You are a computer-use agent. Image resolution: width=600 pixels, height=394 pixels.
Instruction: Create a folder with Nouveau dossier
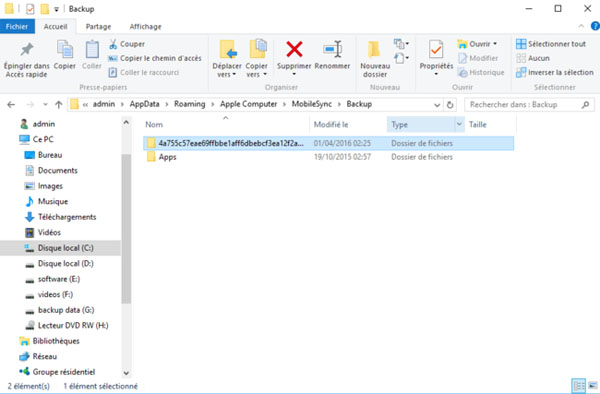pyautogui.click(x=375, y=59)
